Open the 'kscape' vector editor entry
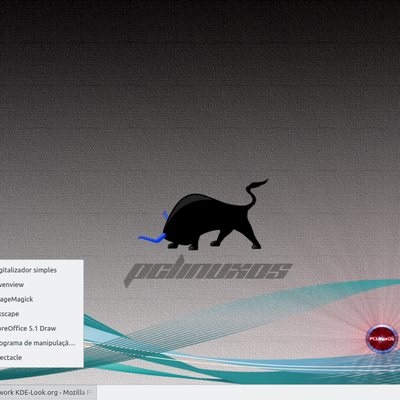The width and height of the screenshot is (400, 400). tap(41, 314)
